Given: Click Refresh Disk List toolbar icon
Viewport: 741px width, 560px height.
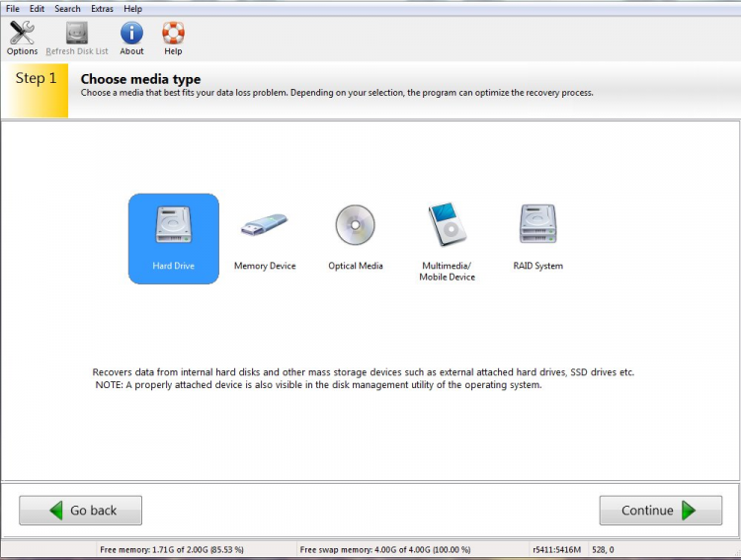Looking at the screenshot, I should click(x=77, y=39).
